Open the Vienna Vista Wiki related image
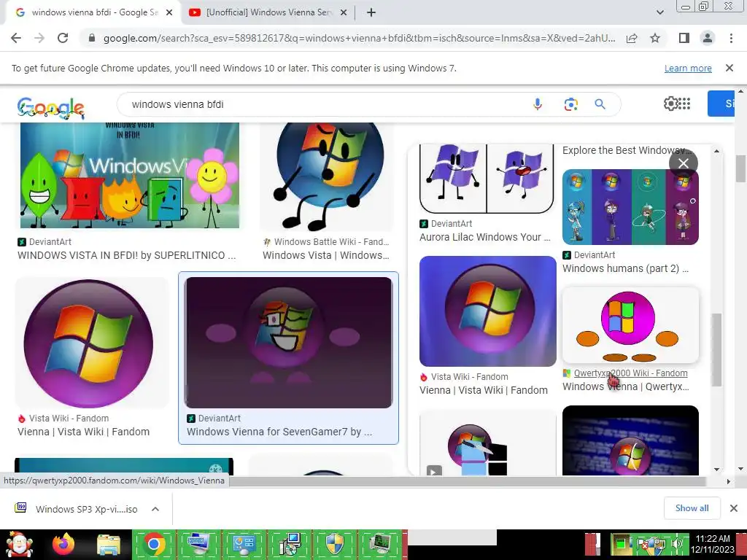The width and height of the screenshot is (747, 560). coord(488,311)
